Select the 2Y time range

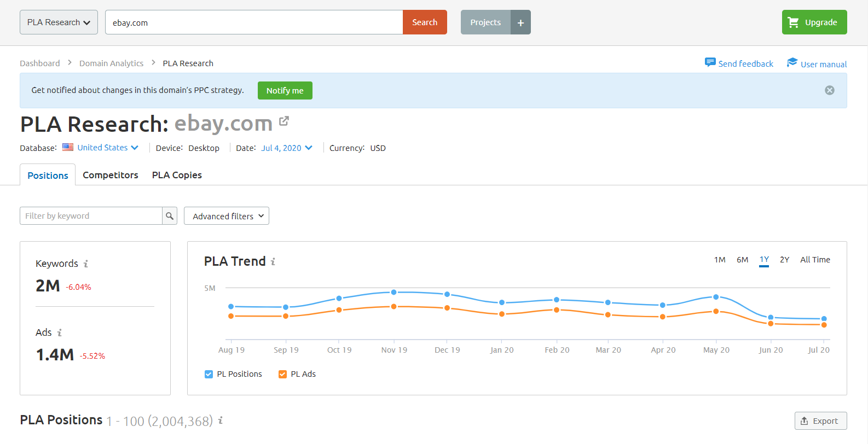784,260
